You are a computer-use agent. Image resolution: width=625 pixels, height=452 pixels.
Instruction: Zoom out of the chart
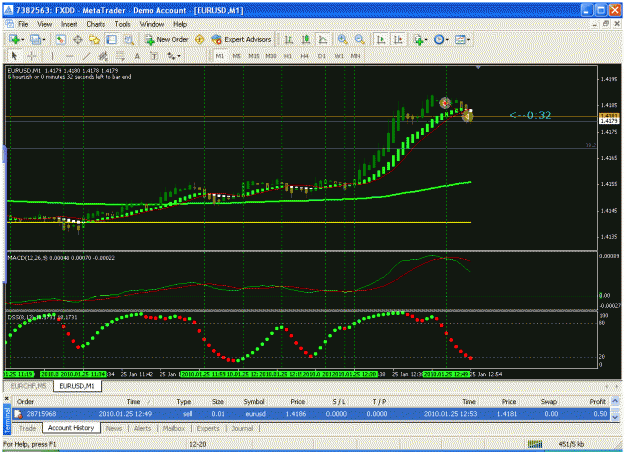click(x=360, y=39)
